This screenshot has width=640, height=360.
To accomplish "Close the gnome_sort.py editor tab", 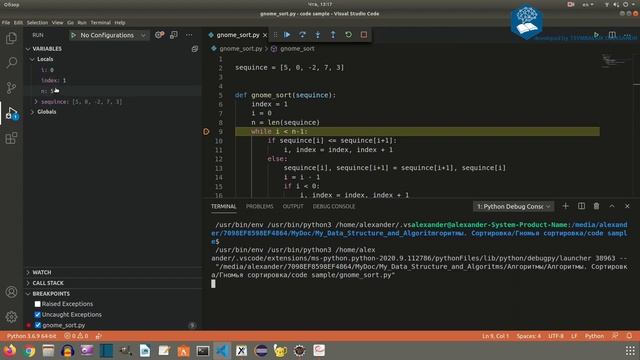I will [265, 35].
